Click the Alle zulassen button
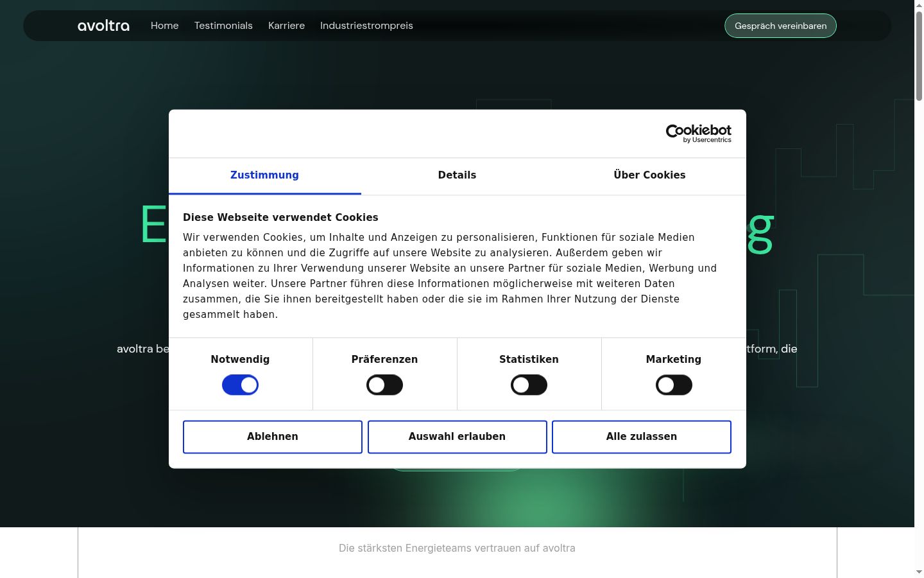This screenshot has height=578, width=924. (x=642, y=437)
